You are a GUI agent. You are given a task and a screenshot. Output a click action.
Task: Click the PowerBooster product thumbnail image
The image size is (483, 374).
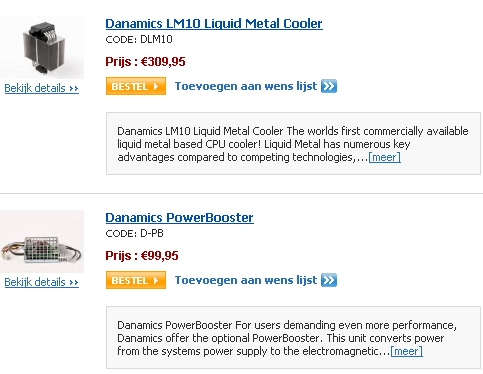42,241
